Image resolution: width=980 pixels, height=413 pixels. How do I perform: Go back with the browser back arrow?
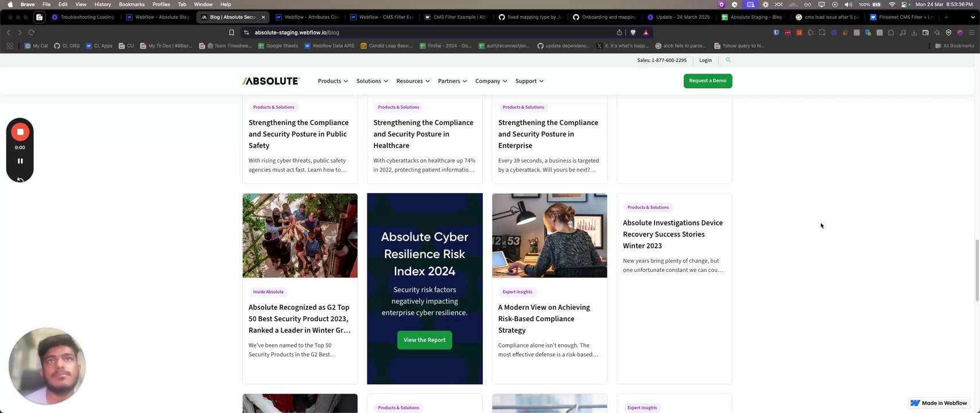(x=9, y=33)
